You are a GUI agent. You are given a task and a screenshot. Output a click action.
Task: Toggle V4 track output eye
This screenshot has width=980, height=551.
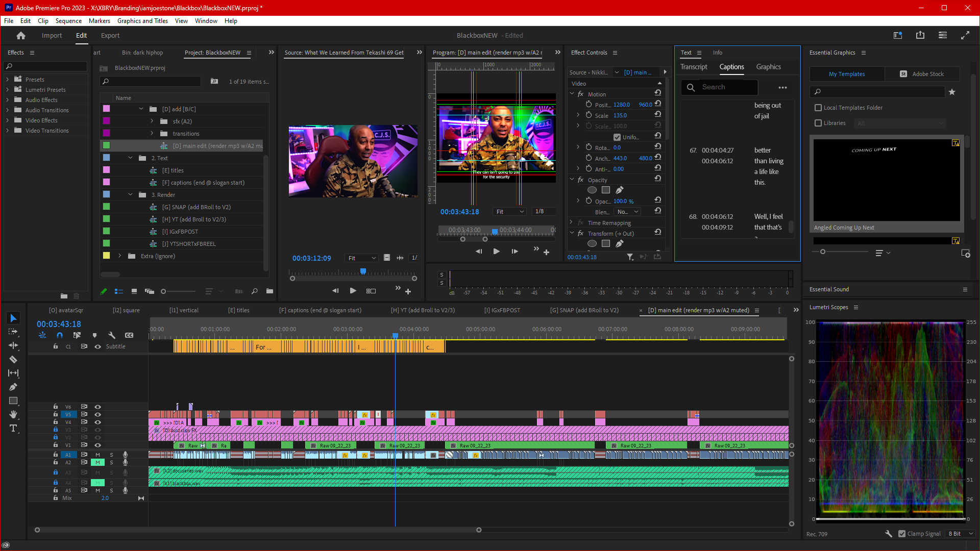click(97, 422)
